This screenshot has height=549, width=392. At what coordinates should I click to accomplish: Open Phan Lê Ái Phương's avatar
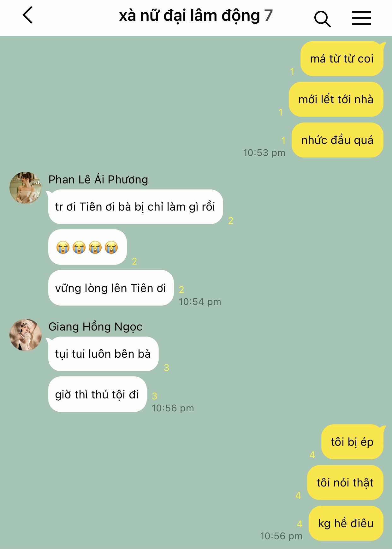pyautogui.click(x=26, y=188)
